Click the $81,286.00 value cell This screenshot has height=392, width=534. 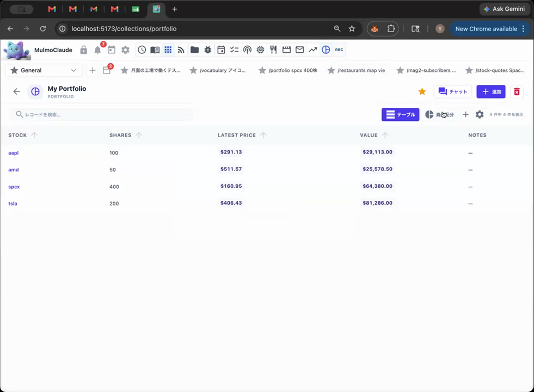pyautogui.click(x=377, y=203)
